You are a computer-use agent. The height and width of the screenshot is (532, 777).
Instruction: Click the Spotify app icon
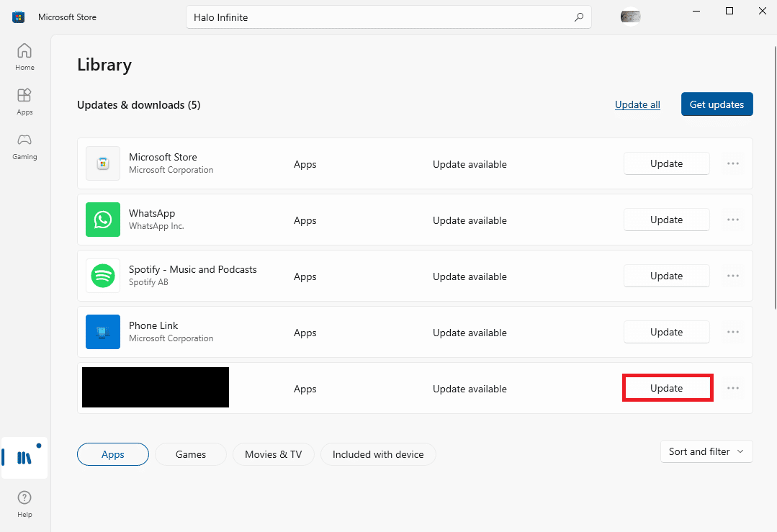coord(103,276)
